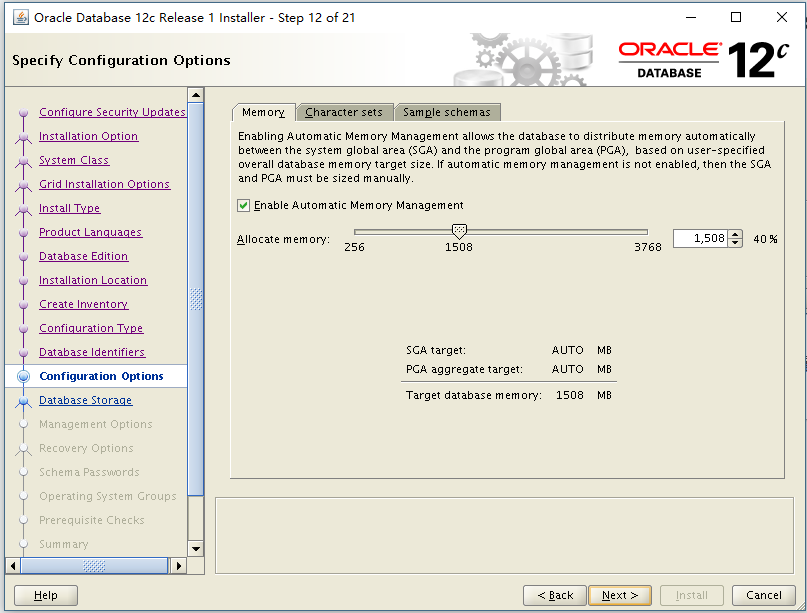Screen dimensions: 807x613
Task: Minimize the installer window
Action: click(691, 17)
